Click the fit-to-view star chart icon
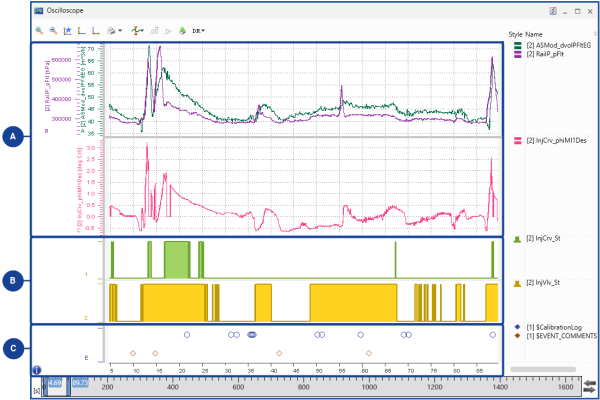Viewport: 600px width, 400px height. (x=67, y=30)
